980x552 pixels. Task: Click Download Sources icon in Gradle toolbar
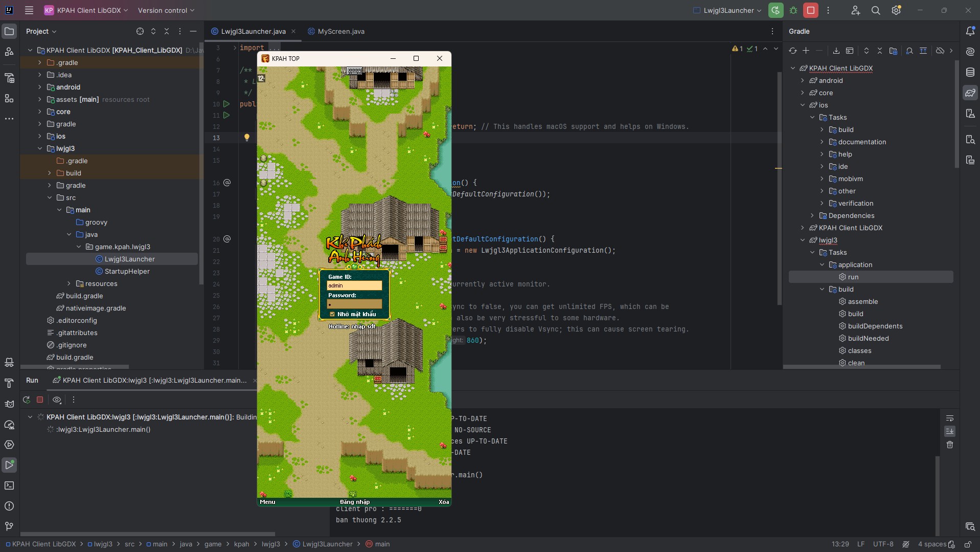[836, 51]
